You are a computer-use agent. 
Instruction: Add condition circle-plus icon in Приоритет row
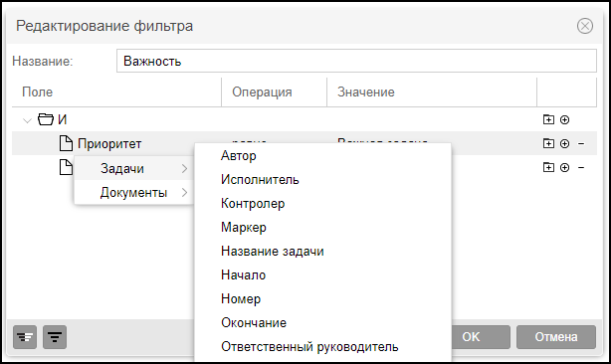[x=564, y=143]
